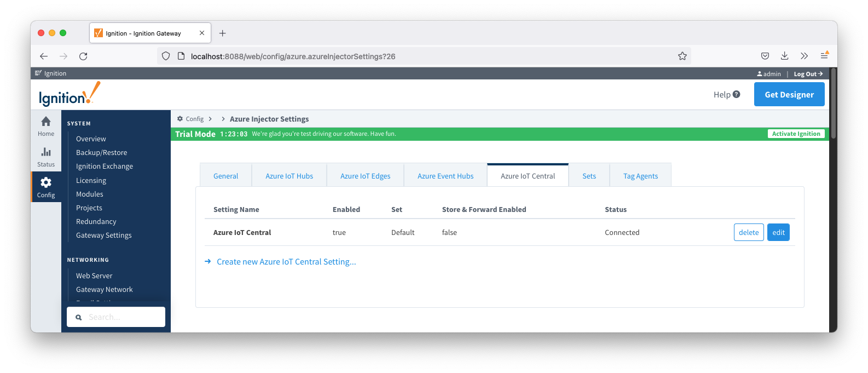
Task: Open the Azure Event Hubs tab
Action: click(445, 176)
